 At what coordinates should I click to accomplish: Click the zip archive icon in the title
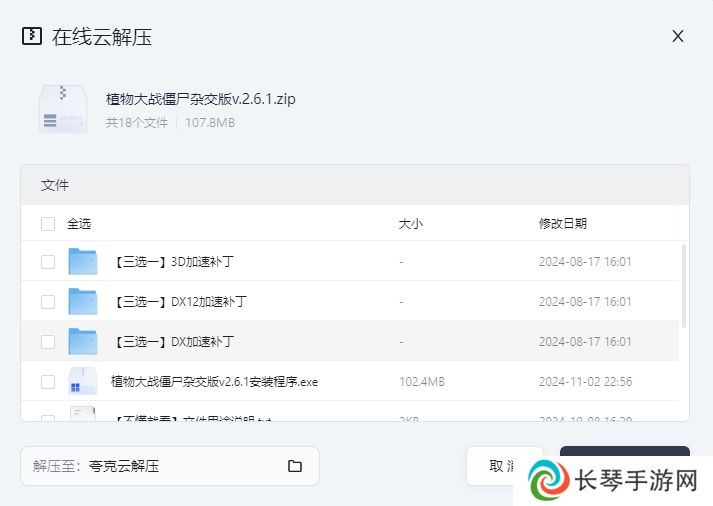32,36
